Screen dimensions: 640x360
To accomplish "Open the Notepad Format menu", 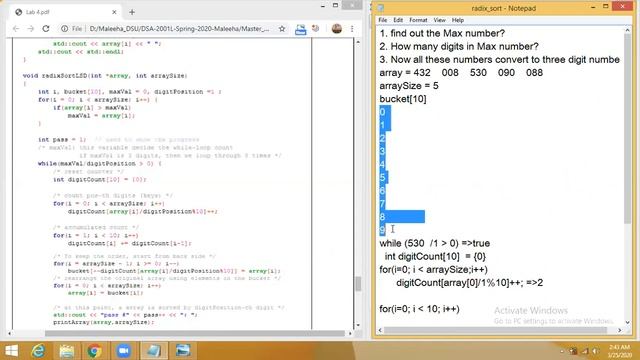I will coord(418,20).
